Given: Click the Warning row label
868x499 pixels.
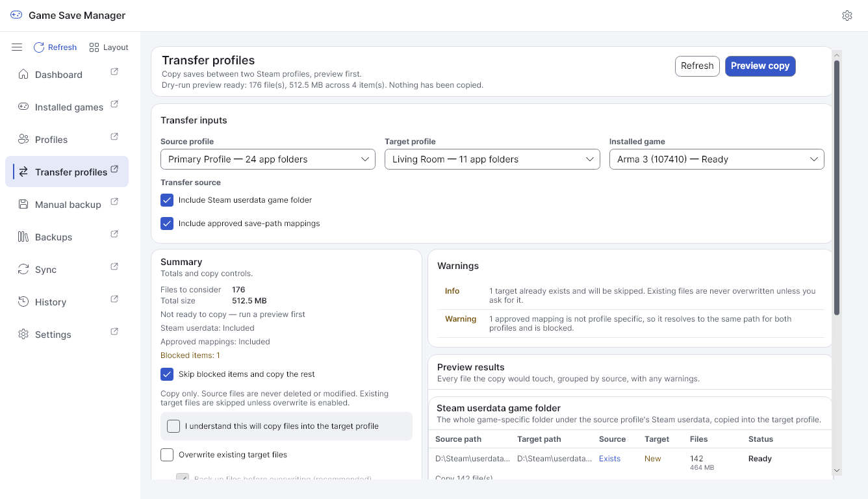Looking at the screenshot, I should pyautogui.click(x=461, y=319).
